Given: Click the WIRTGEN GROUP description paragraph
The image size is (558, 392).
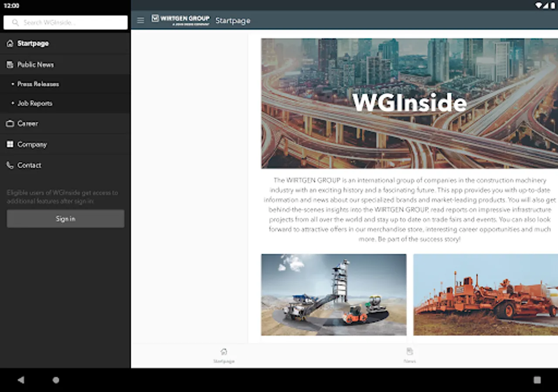Looking at the screenshot, I should [409, 210].
